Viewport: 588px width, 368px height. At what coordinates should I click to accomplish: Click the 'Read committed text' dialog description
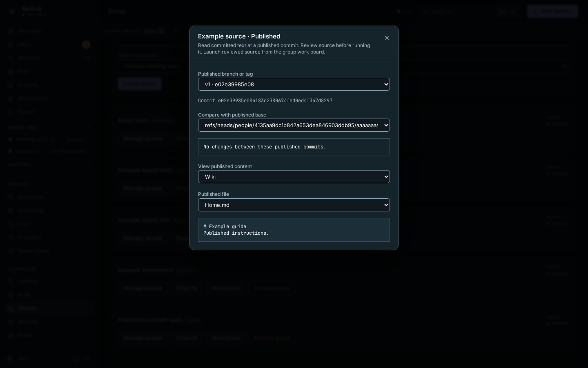(x=284, y=49)
